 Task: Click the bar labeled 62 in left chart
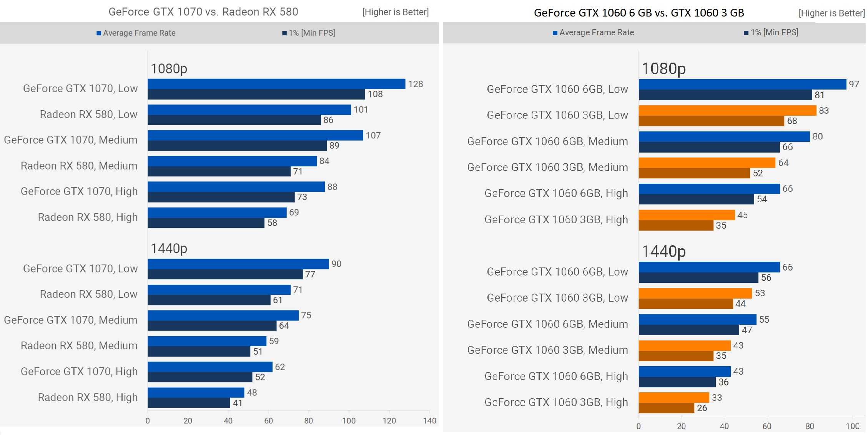click(210, 367)
